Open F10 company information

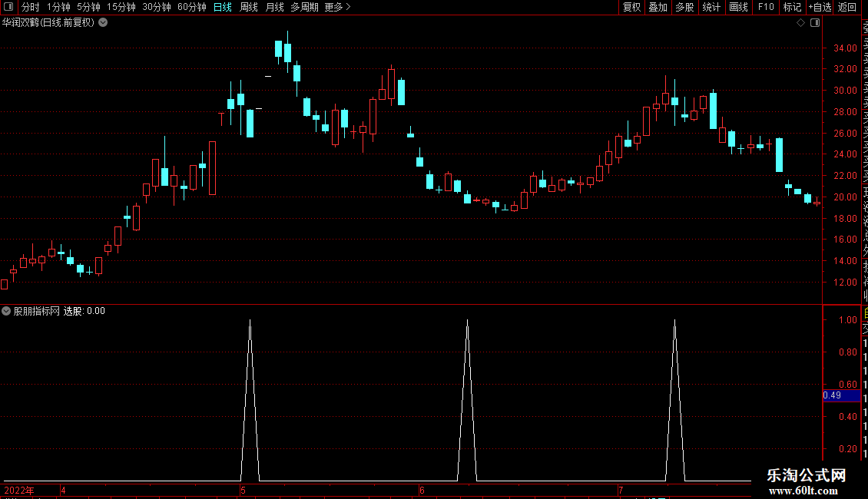point(766,7)
